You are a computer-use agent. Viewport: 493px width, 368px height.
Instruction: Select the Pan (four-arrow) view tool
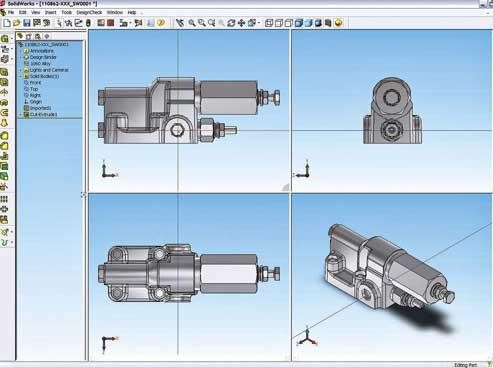coord(242,23)
